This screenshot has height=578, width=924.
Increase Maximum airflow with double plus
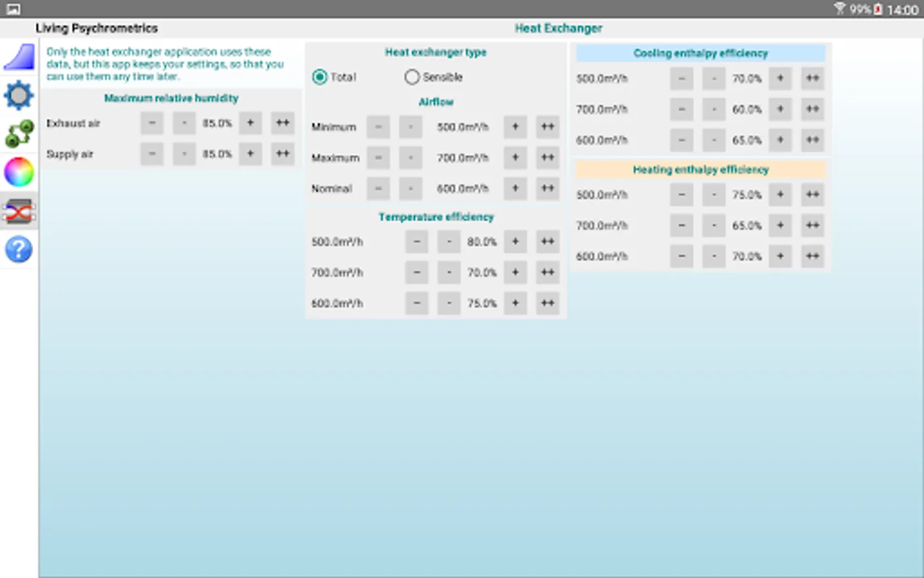coord(547,157)
